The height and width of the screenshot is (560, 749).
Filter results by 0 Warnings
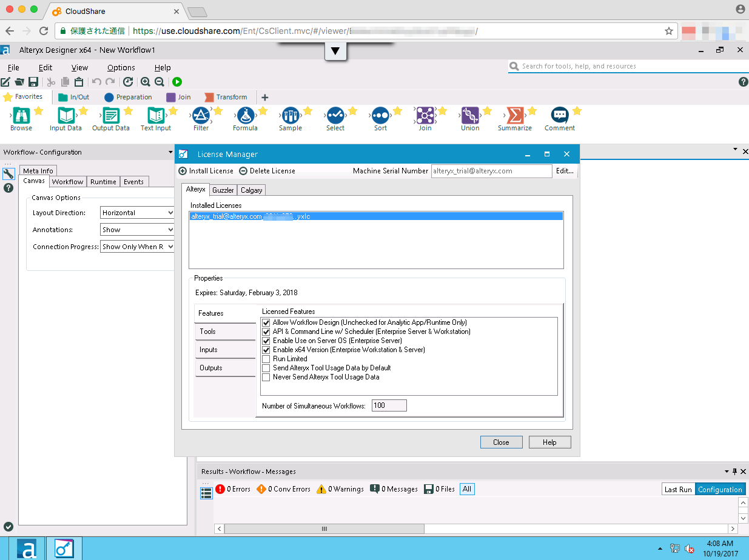click(340, 489)
